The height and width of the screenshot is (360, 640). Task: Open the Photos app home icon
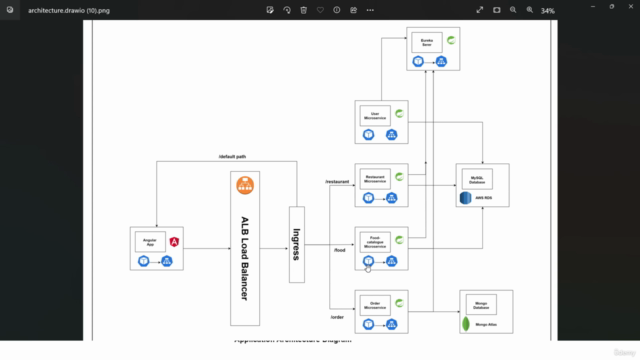(10, 10)
